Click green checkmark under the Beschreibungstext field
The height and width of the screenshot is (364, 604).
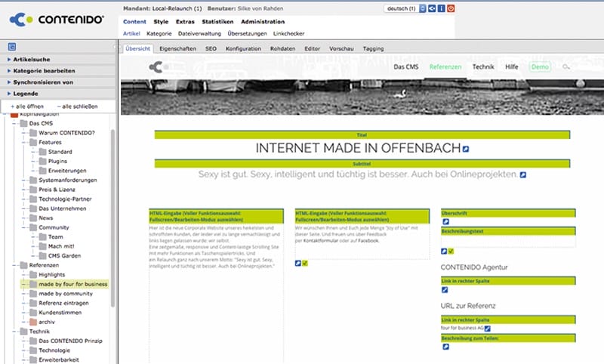tap(451, 251)
